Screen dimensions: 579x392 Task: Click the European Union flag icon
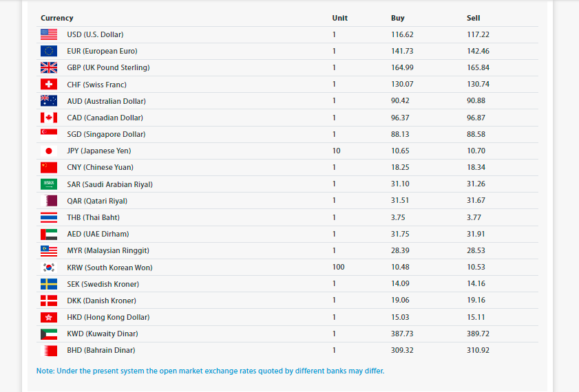pos(49,51)
